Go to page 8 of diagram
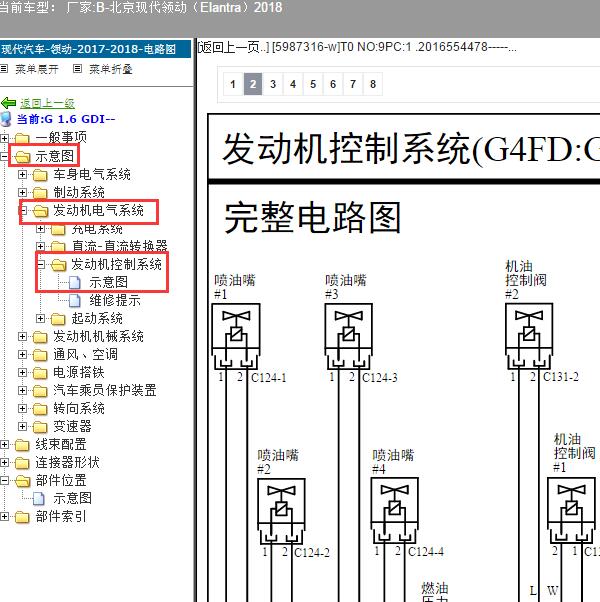The image size is (600, 602). pyautogui.click(x=373, y=84)
